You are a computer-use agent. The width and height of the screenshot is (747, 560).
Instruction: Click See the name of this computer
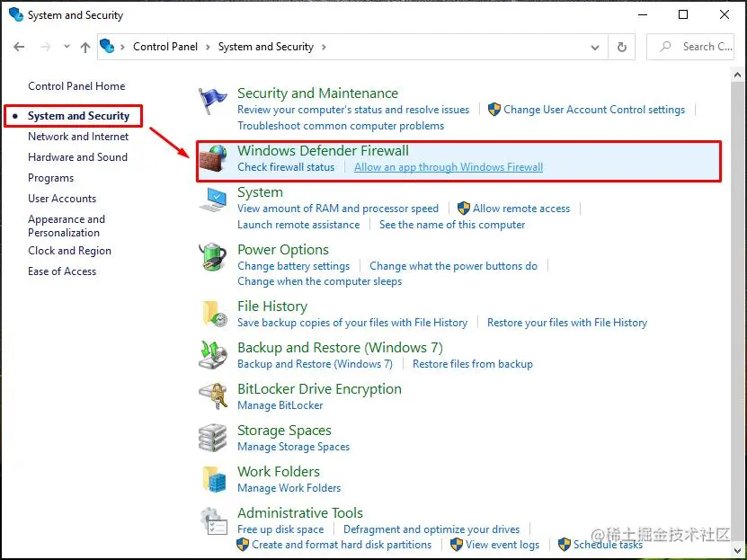pyautogui.click(x=452, y=225)
